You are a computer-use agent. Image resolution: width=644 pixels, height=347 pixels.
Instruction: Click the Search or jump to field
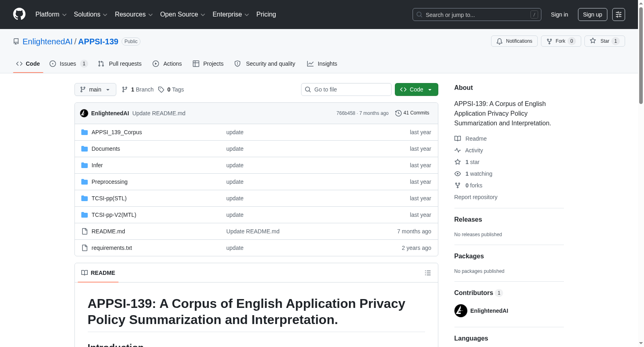coord(477,15)
